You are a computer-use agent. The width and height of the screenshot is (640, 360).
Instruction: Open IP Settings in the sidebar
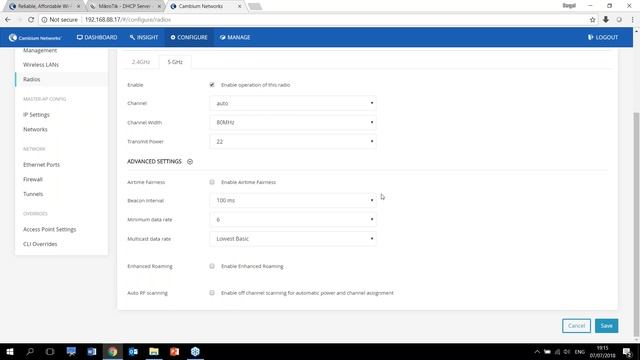click(36, 115)
